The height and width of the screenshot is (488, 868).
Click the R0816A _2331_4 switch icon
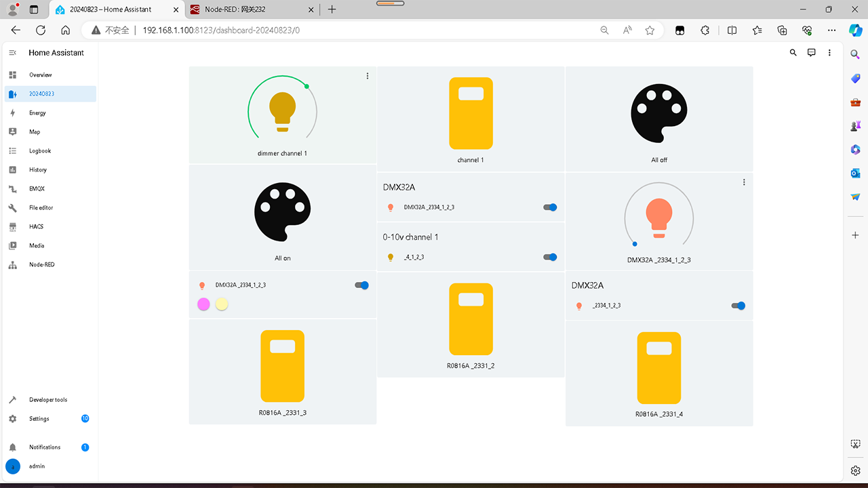pyautogui.click(x=659, y=368)
